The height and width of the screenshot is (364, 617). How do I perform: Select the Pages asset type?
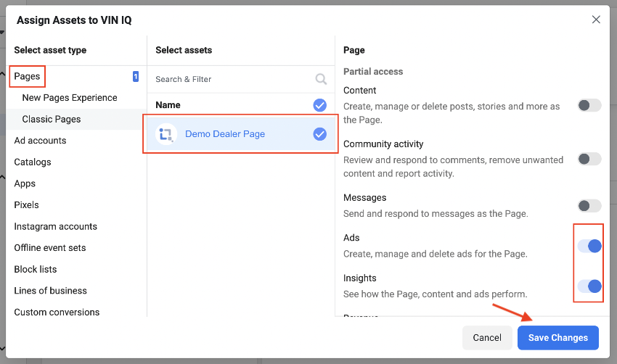click(27, 76)
